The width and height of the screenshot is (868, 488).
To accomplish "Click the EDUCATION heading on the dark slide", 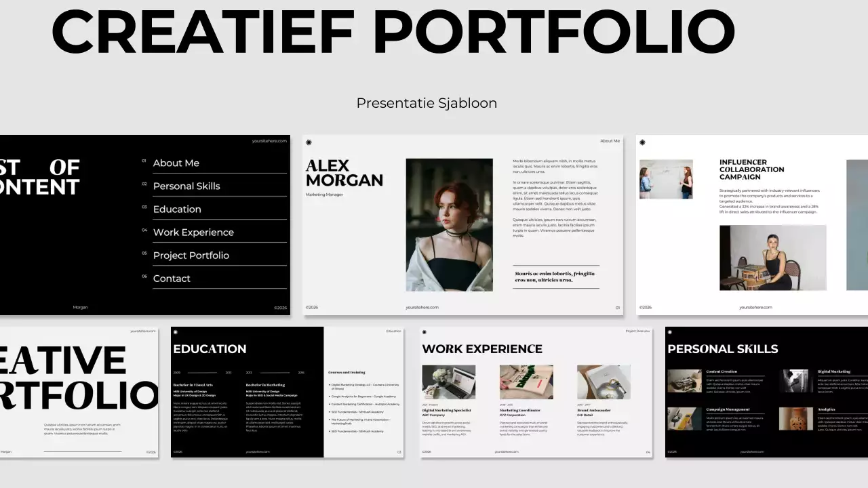I will pyautogui.click(x=209, y=348).
